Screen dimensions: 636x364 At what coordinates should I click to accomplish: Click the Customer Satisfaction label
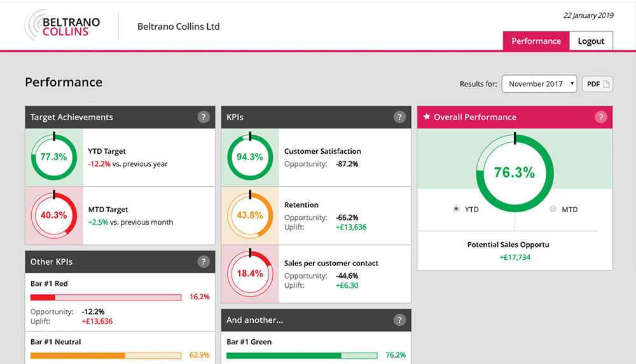[x=322, y=151]
